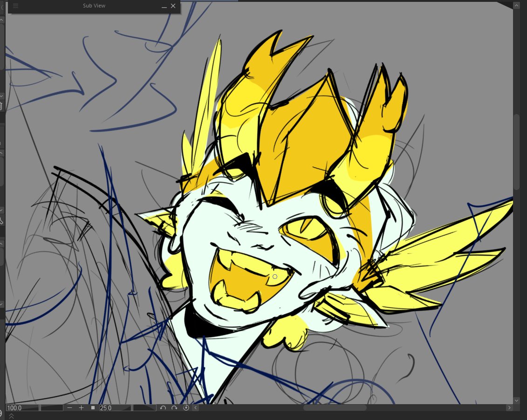Screen dimensions: 527x420
Task: Click the rotation slider next to 25.0
Action: (145, 408)
